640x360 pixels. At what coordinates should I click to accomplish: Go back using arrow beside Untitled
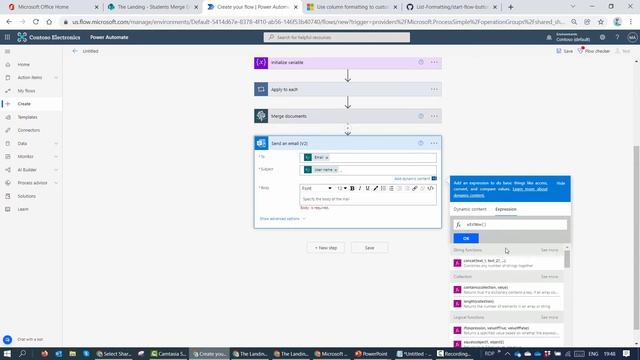click(x=75, y=51)
